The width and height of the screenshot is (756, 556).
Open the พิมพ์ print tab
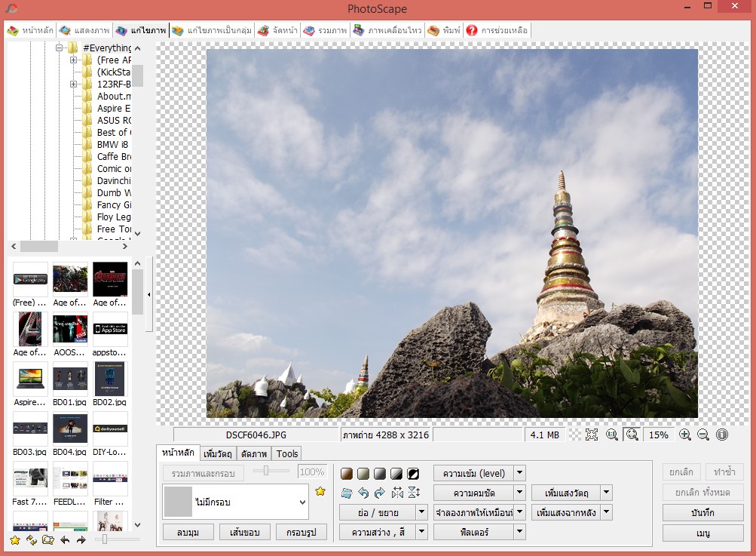[444, 30]
